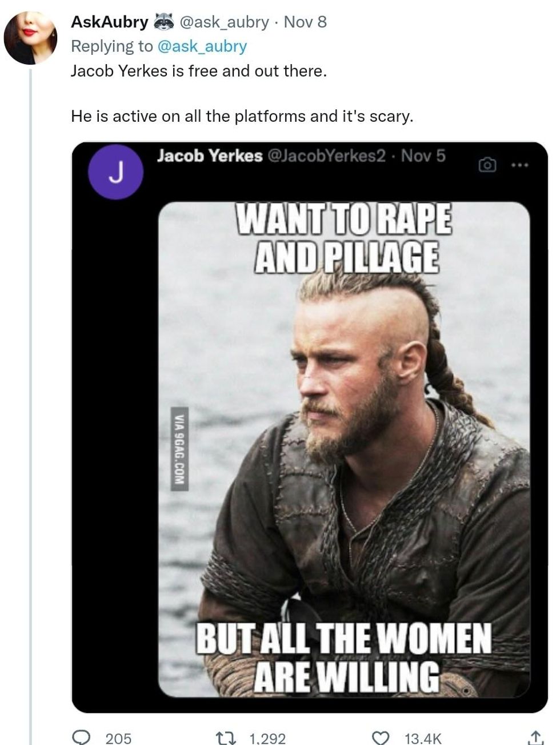560x745 pixels.
Task: Click the @ask_aubry handle in header
Action: 224,22
